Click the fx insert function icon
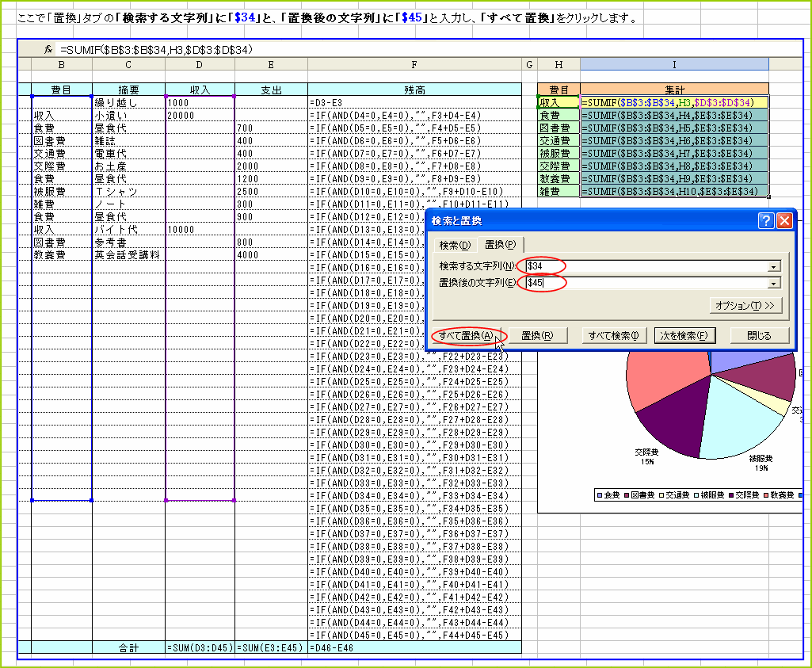The image size is (812, 668). pyautogui.click(x=48, y=50)
